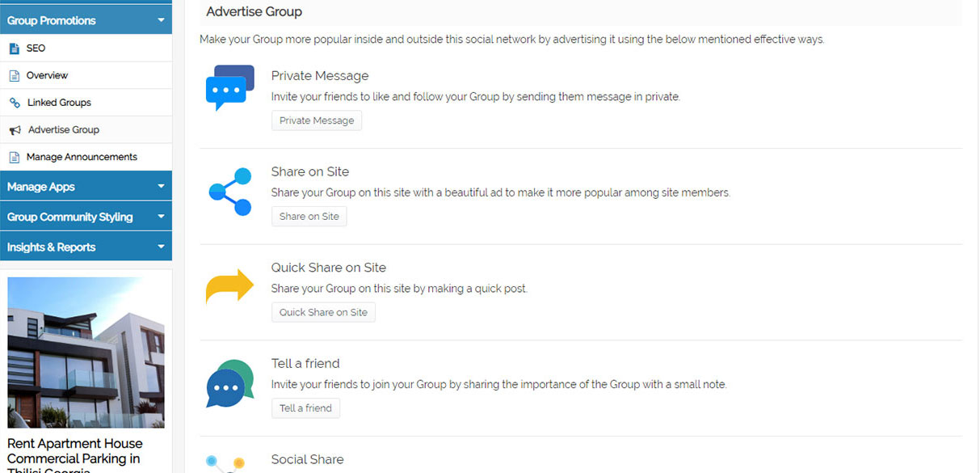
Task: Open the Overview menu item
Action: click(x=47, y=75)
